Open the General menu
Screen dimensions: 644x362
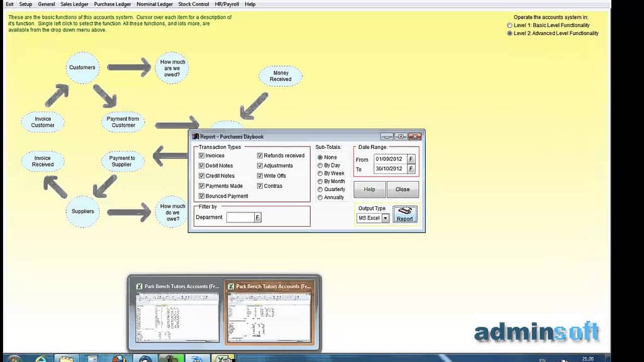[47, 4]
